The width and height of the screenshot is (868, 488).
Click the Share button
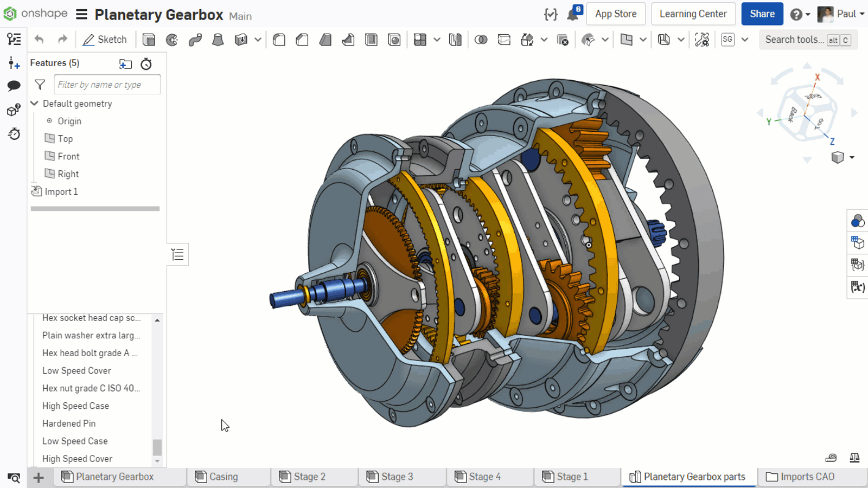pyautogui.click(x=762, y=14)
